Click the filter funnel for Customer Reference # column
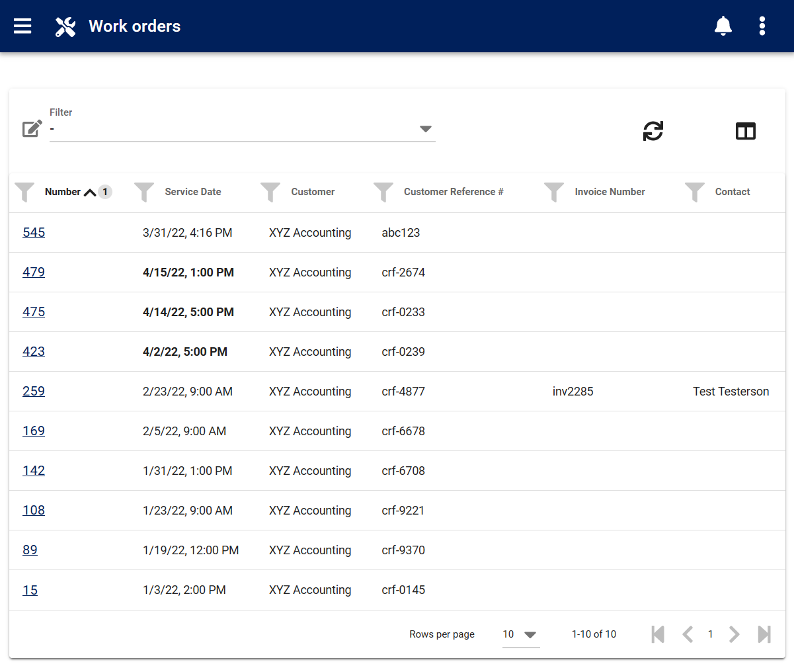The height and width of the screenshot is (672, 794). [383, 192]
